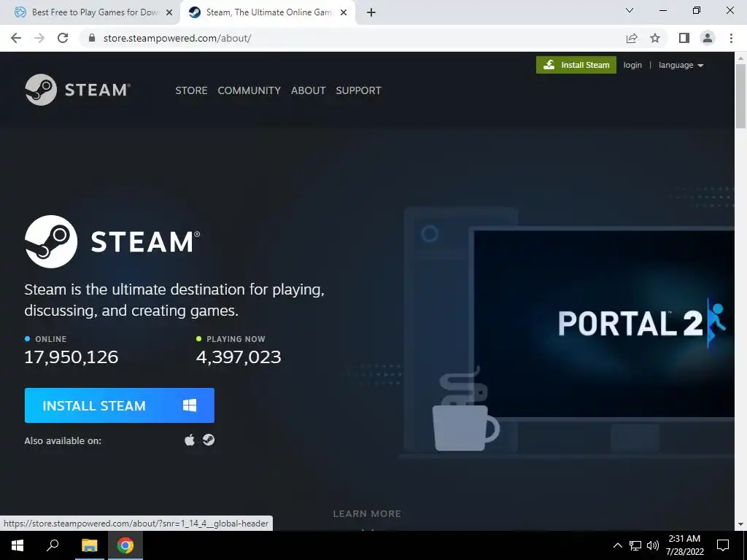This screenshot has height=560, width=747.
Task: Click the login link
Action: pyautogui.click(x=632, y=65)
